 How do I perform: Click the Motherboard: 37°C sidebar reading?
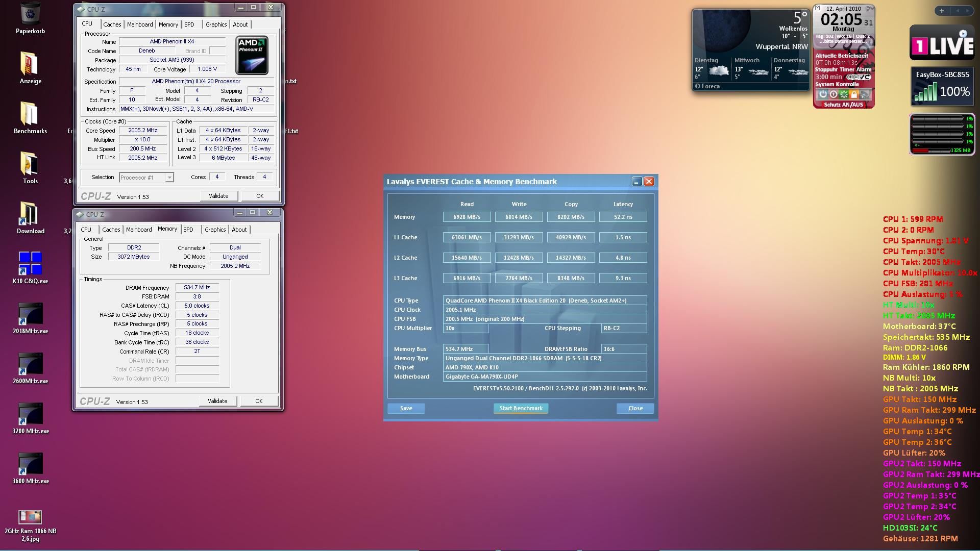(x=919, y=327)
